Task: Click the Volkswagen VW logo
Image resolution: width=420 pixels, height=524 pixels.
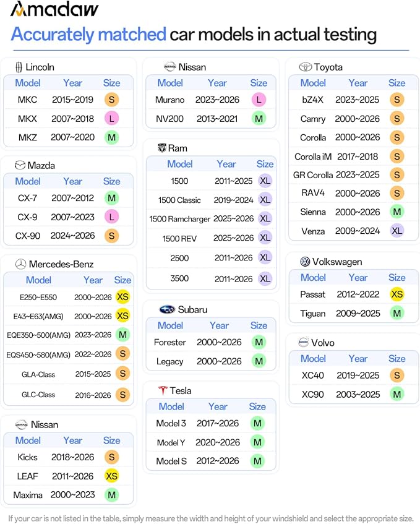Action: click(305, 262)
